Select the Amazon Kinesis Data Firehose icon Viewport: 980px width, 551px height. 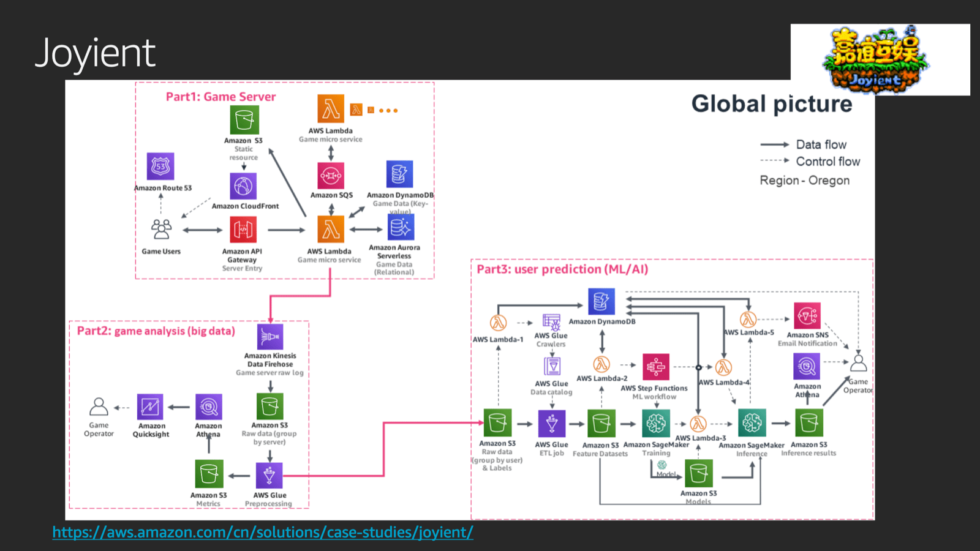tap(270, 337)
